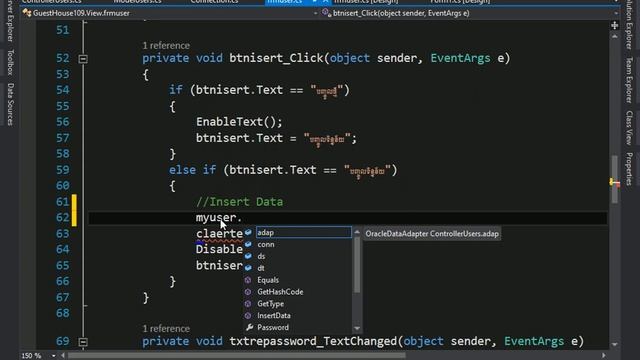
Task: Click the editor vertical scroll-down arrow
Action: pyautogui.click(x=615, y=345)
